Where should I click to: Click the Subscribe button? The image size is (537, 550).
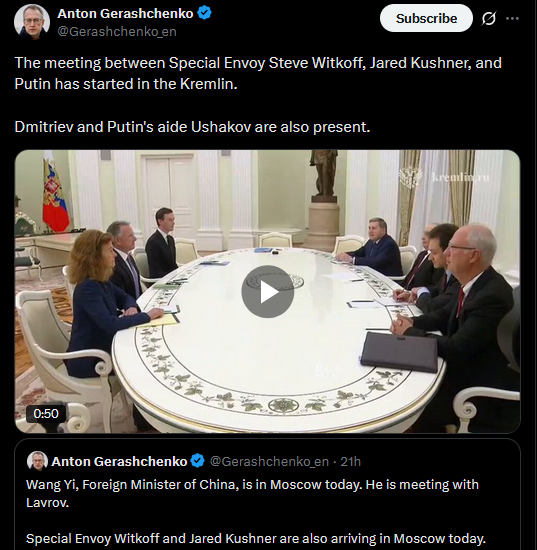426,18
